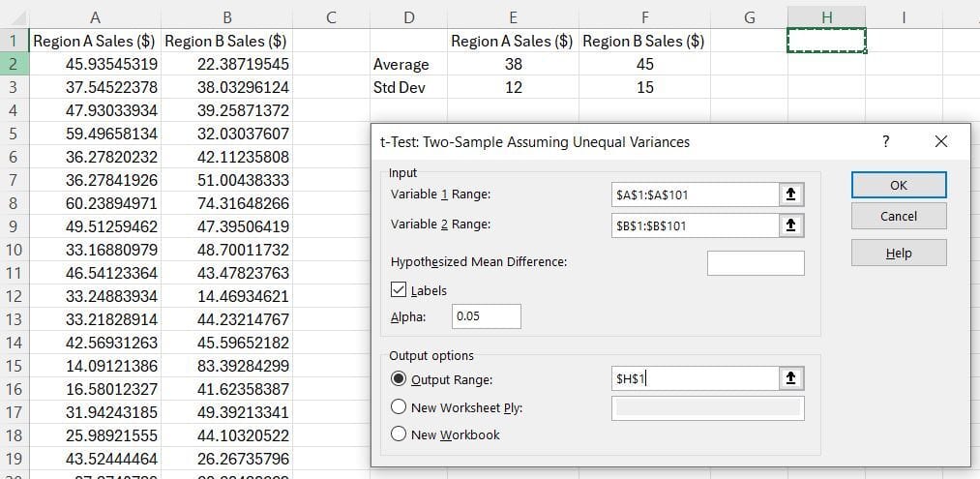Select row 10 header
The height and width of the screenshot is (479, 980).
[x=15, y=250]
